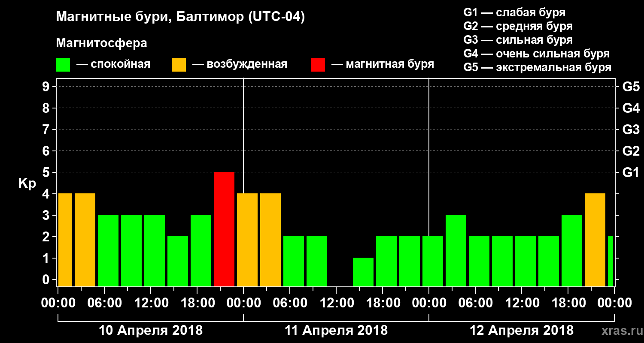
Task: Click the orange 'возбужденная' legend swatch
Action: [x=179, y=65]
